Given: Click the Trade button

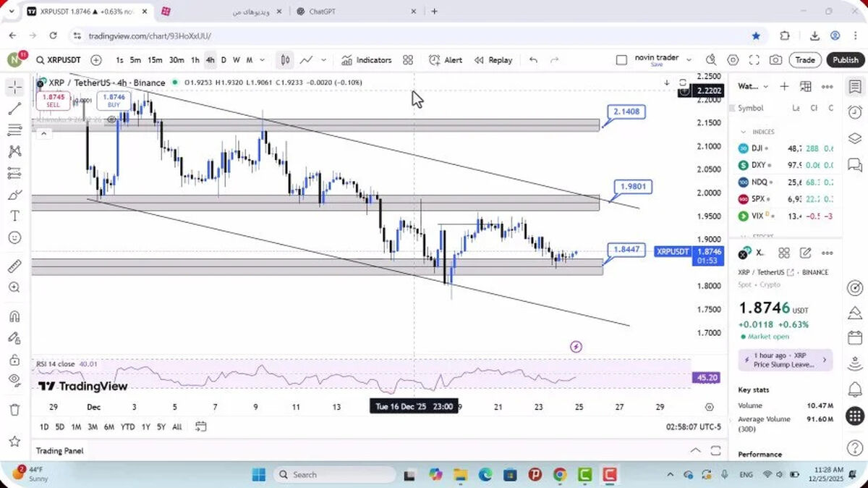Looking at the screenshot, I should [x=805, y=60].
